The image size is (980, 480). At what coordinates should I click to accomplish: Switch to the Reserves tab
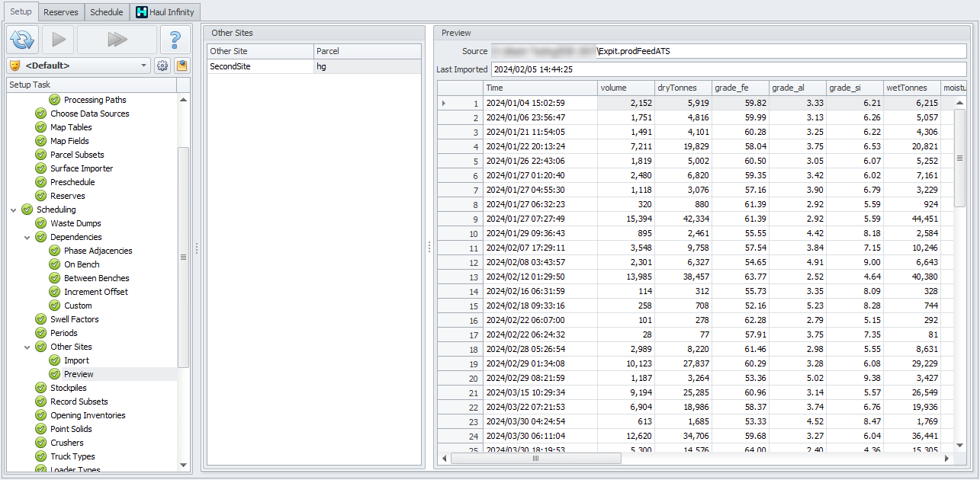[x=60, y=12]
